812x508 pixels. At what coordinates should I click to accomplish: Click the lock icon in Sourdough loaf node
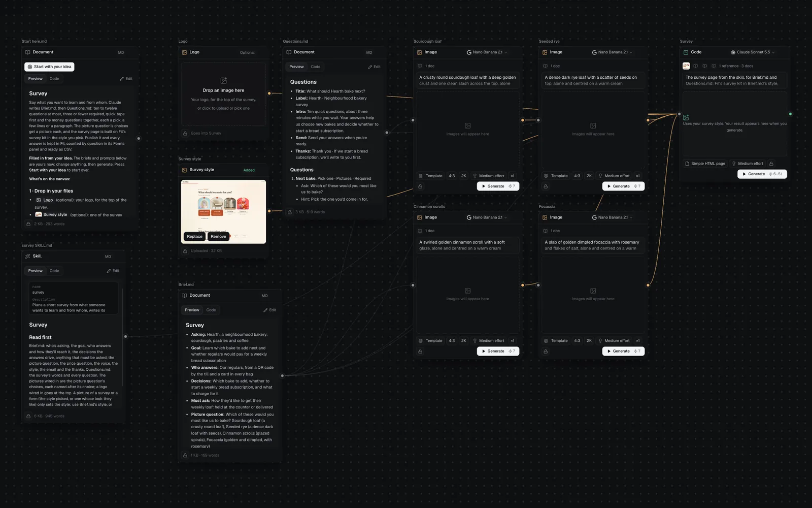420,186
